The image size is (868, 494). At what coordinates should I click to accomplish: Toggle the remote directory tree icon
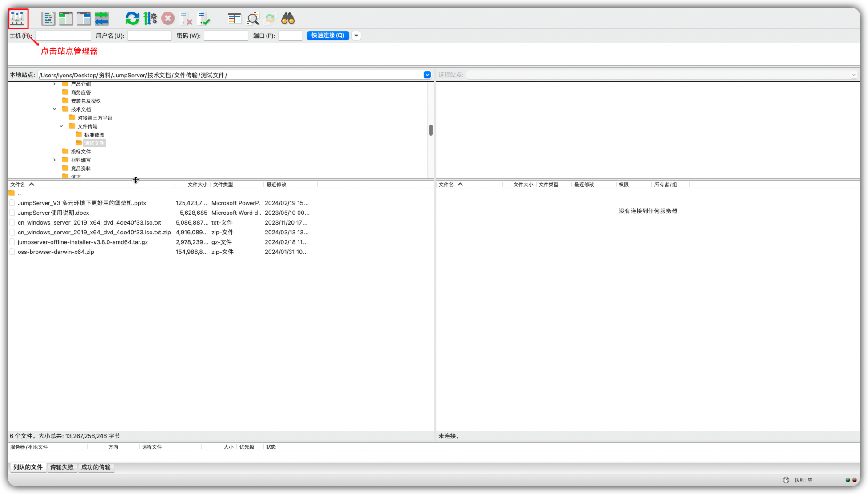click(84, 19)
